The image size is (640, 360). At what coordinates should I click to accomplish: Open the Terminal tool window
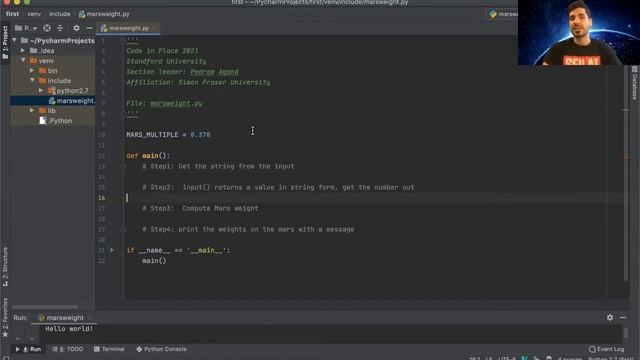coord(109,349)
